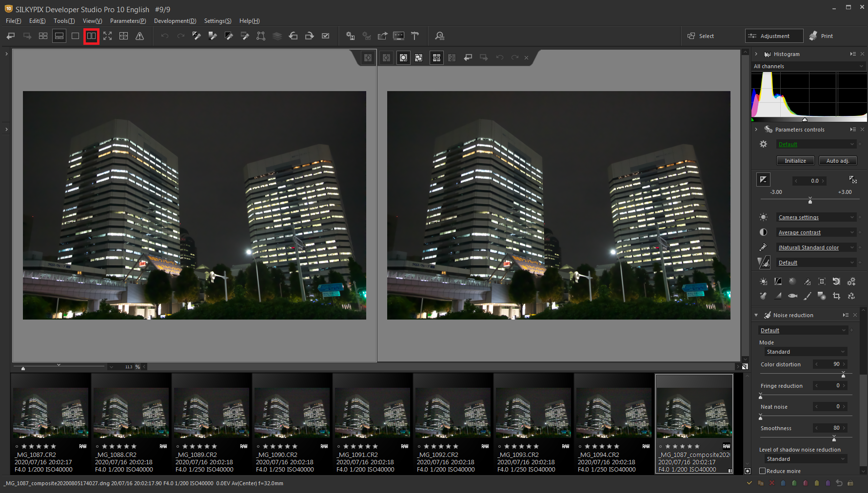Adjust the Smoothness slider handle
This screenshot has width=868, height=493.
pos(834,439)
